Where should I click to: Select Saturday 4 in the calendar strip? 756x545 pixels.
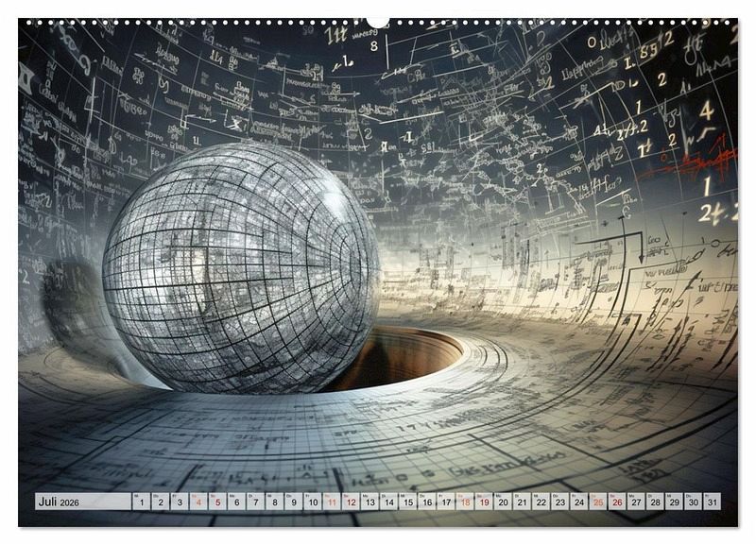pos(198,502)
